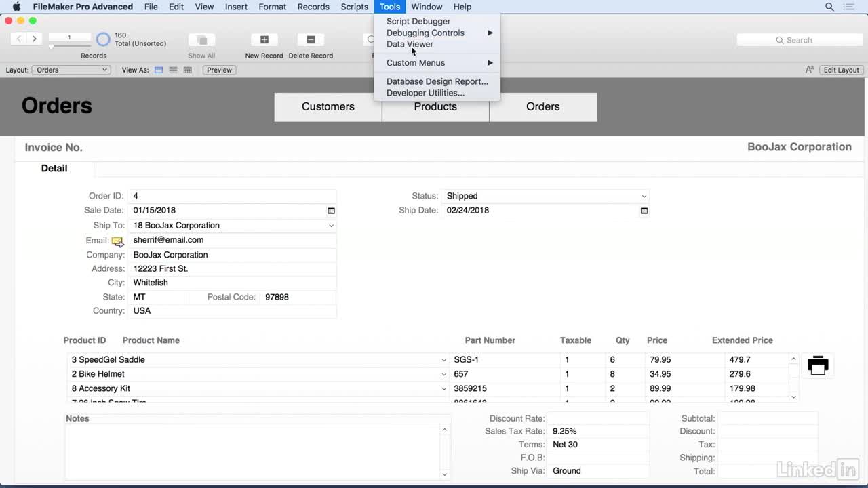Viewport: 868px width, 488px height.
Task: Expand Custom Menus submenu
Action: coord(437,63)
